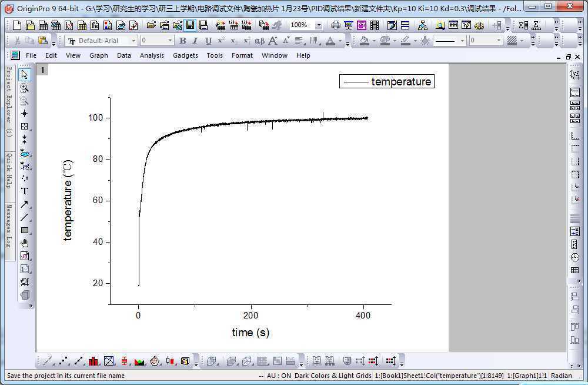
Task: Click the clock timer icon on right toolbar
Action: click(x=574, y=257)
